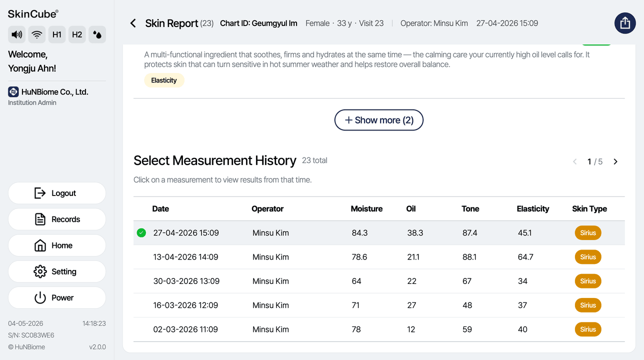Expand with Show more (2)

[379, 120]
